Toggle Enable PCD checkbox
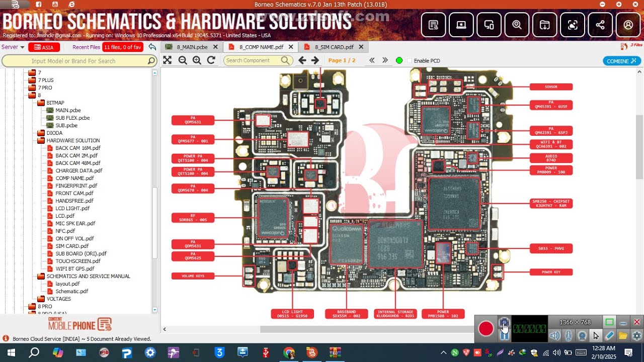This screenshot has width=644, height=362. (409, 61)
